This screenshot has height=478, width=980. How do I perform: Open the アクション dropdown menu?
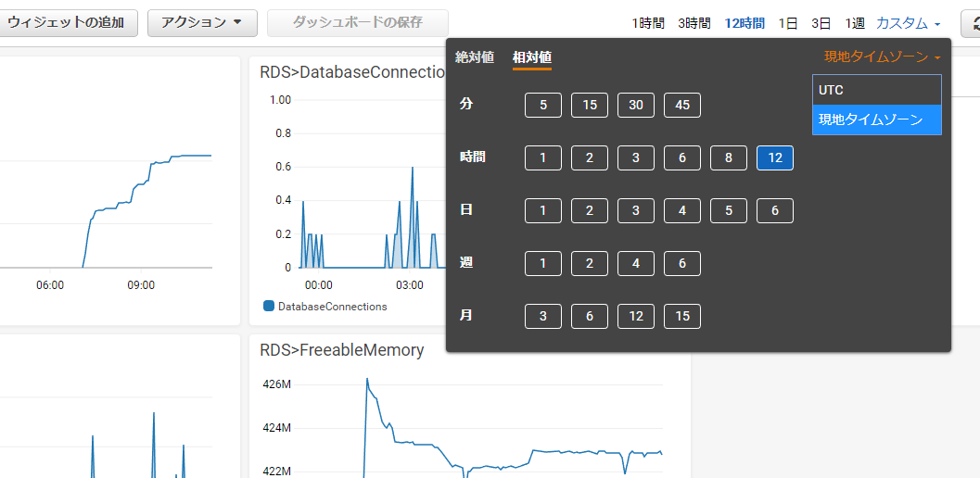[x=202, y=23]
